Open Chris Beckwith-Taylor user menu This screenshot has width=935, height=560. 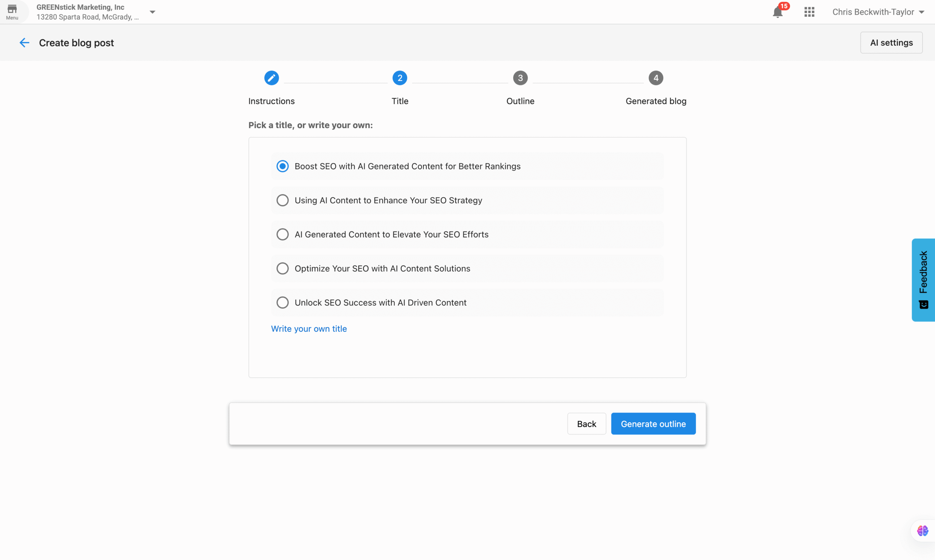[878, 12]
